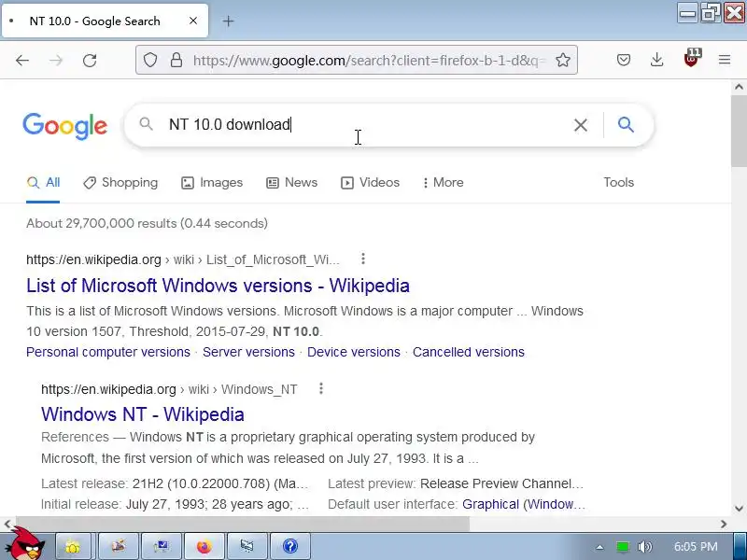Viewport: 747px width, 560px height.
Task: Save page to Pocket
Action: pos(624,60)
